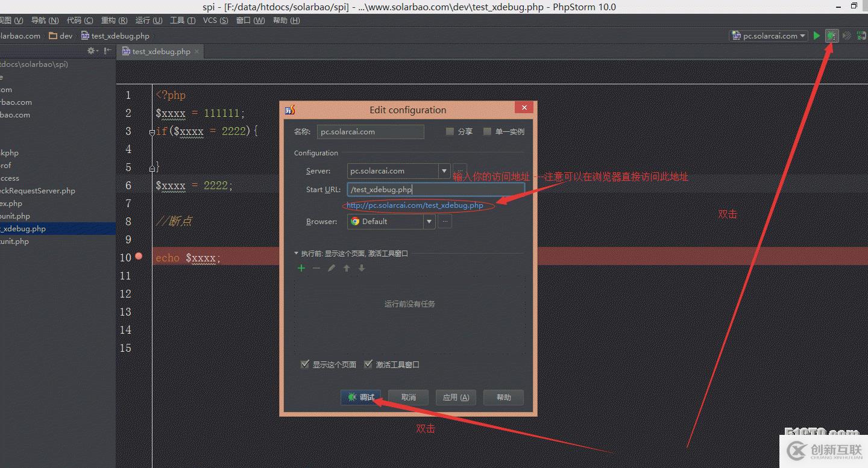868x468 pixels.
Task: Click the Start URL input field
Action: click(436, 190)
